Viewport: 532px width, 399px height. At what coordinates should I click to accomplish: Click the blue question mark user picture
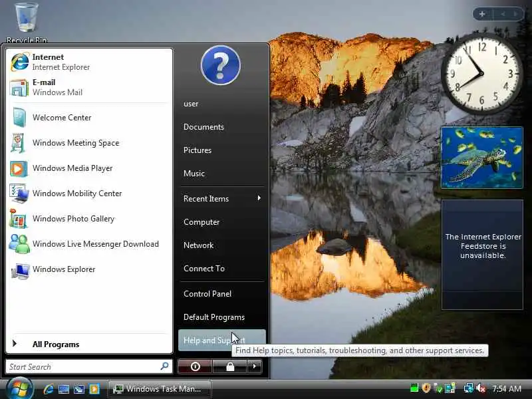[221, 65]
